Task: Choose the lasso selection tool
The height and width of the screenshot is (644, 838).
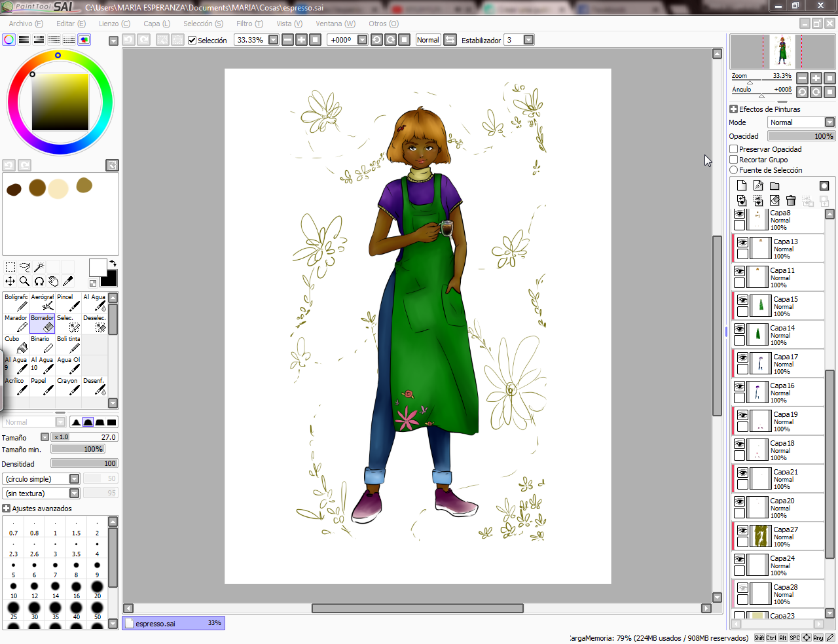Action: (25, 267)
